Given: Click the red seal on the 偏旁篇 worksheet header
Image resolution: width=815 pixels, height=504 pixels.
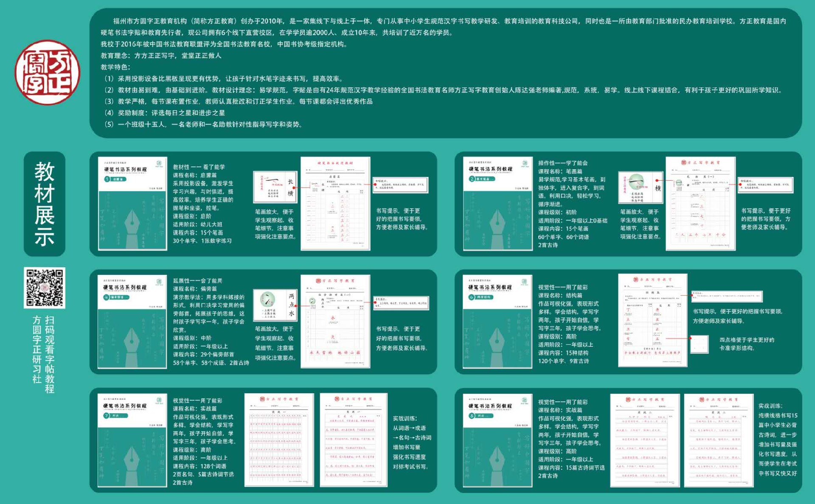Looking at the screenshot, I should [x=318, y=281].
